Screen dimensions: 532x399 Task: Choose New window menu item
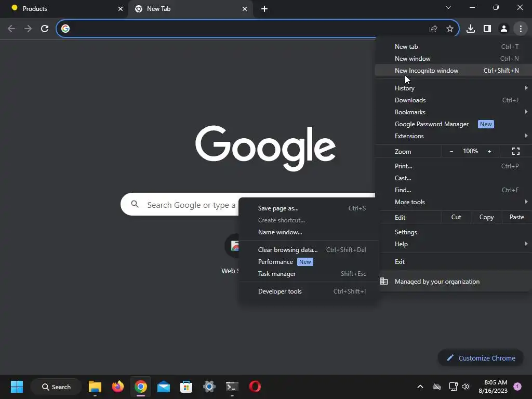pyautogui.click(x=453, y=58)
